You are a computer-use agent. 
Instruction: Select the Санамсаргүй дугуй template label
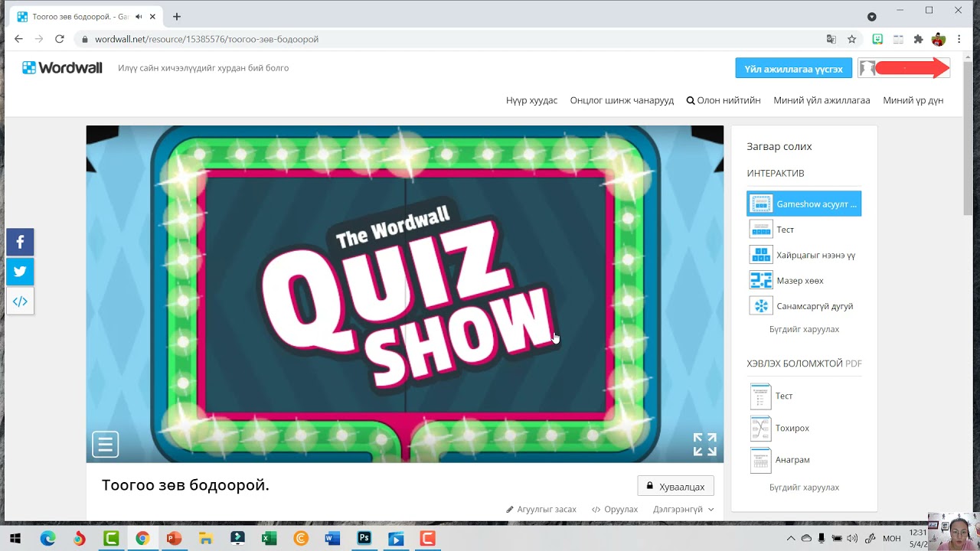point(815,306)
